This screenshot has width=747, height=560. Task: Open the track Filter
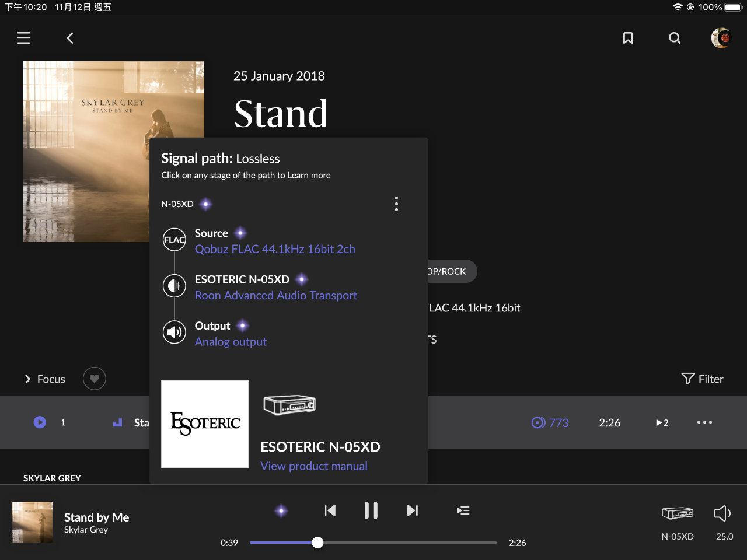(x=703, y=379)
